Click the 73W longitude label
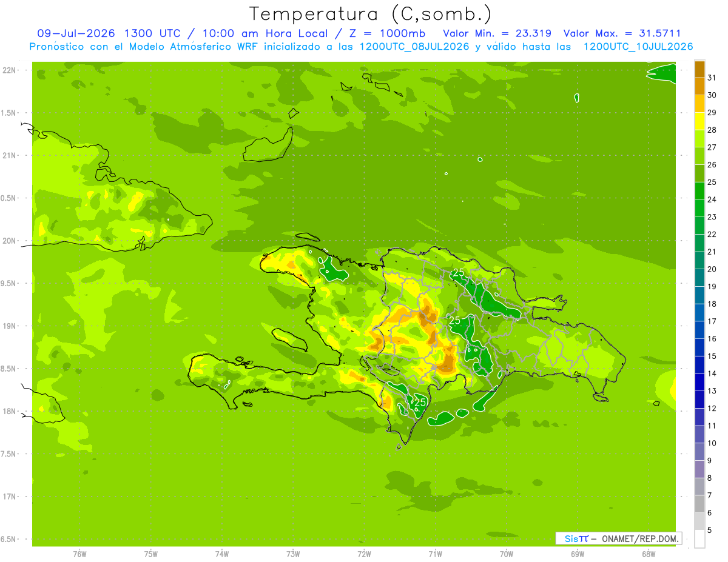This screenshot has width=728, height=562. pos(293,554)
